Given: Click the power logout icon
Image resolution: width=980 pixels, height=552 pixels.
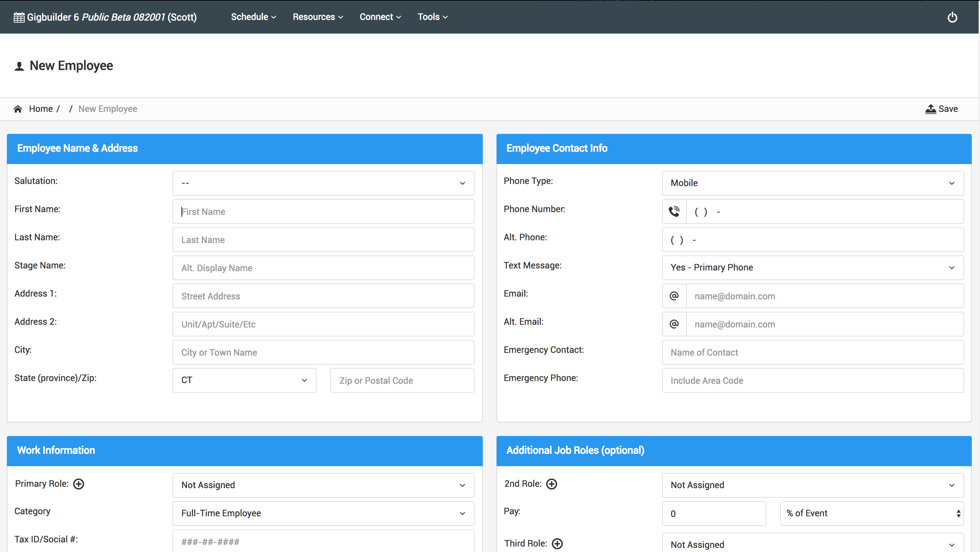Looking at the screenshot, I should (x=952, y=18).
